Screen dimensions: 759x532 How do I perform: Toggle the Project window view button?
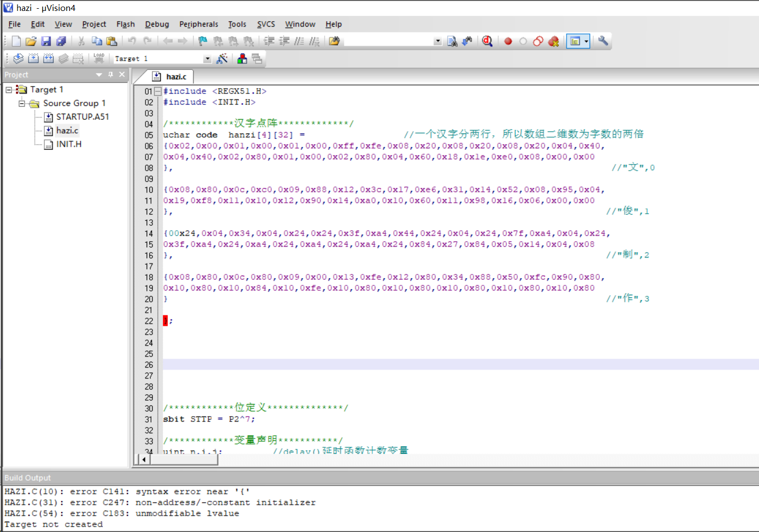(575, 41)
